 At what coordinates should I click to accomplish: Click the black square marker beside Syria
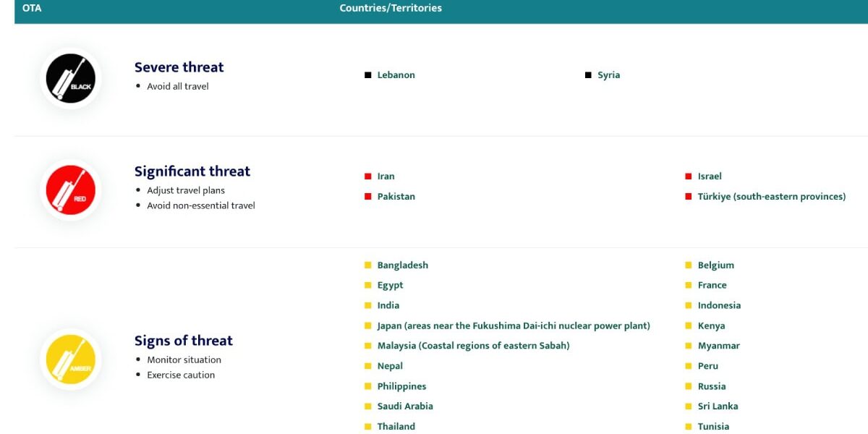[x=587, y=75]
